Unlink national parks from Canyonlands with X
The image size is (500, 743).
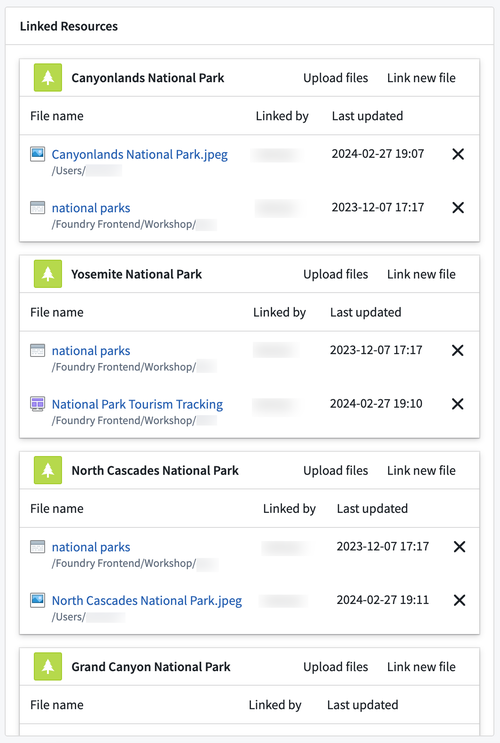tap(458, 208)
